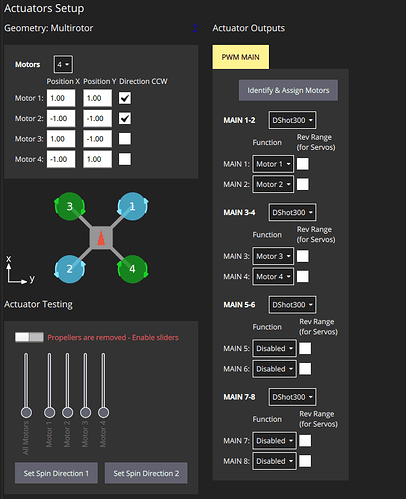Screen dimensions: 406x499
Task: Open MAIN 3 function dropdown
Action: coord(273,256)
